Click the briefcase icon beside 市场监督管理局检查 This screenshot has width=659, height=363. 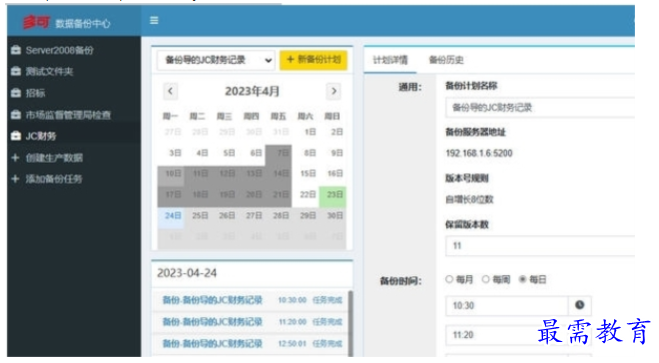pyautogui.click(x=16, y=114)
